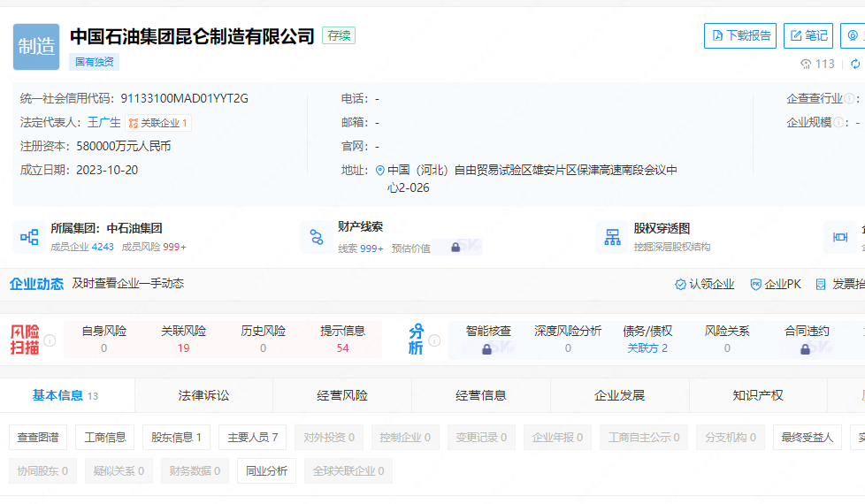
Task: Select 对外投资 0 sub-tab
Action: pos(329,438)
